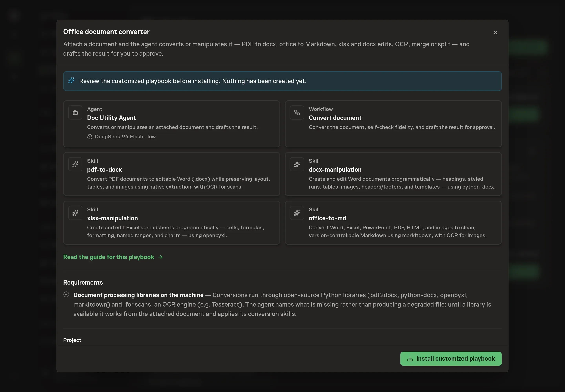Click the Doc Utility Agent robot icon
Screen dimensions: 565x392
pyautogui.click(x=75, y=113)
